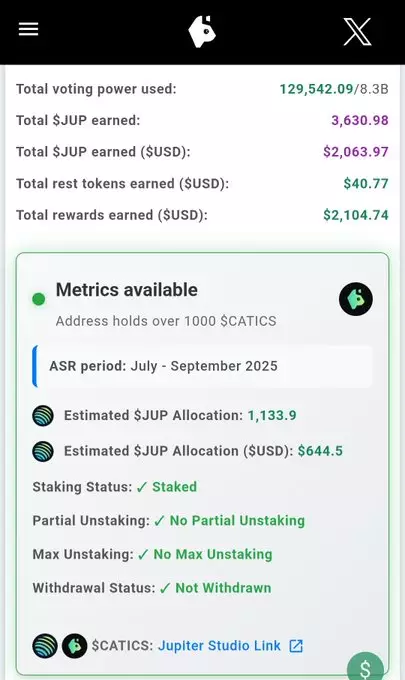Open the X social link
Screen dimensions: 405x680
click(357, 32)
